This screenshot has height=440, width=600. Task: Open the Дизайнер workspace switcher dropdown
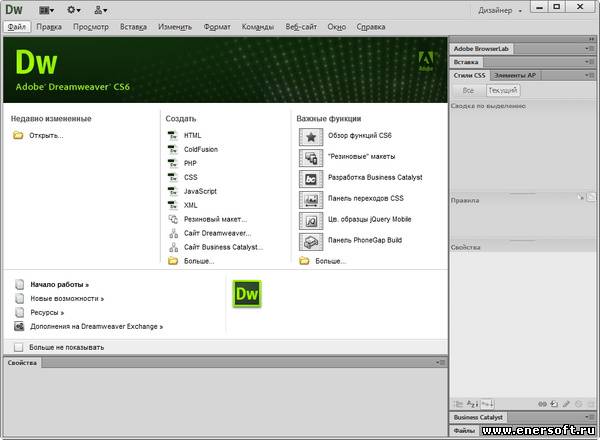[x=500, y=11]
